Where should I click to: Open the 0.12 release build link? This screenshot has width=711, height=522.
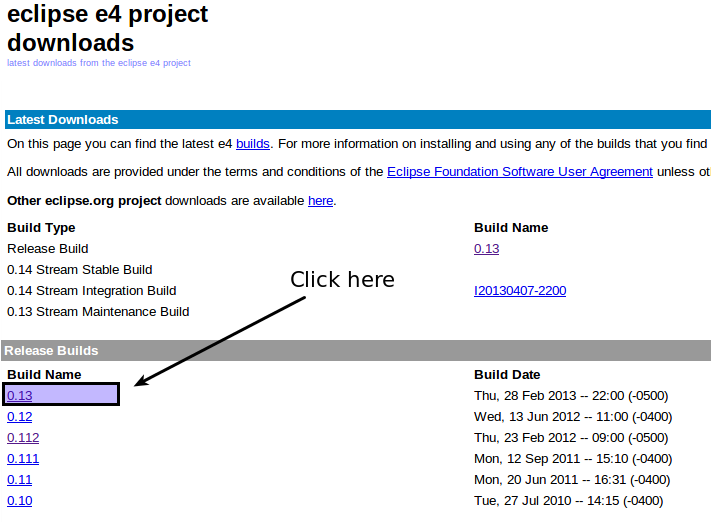[x=20, y=417]
